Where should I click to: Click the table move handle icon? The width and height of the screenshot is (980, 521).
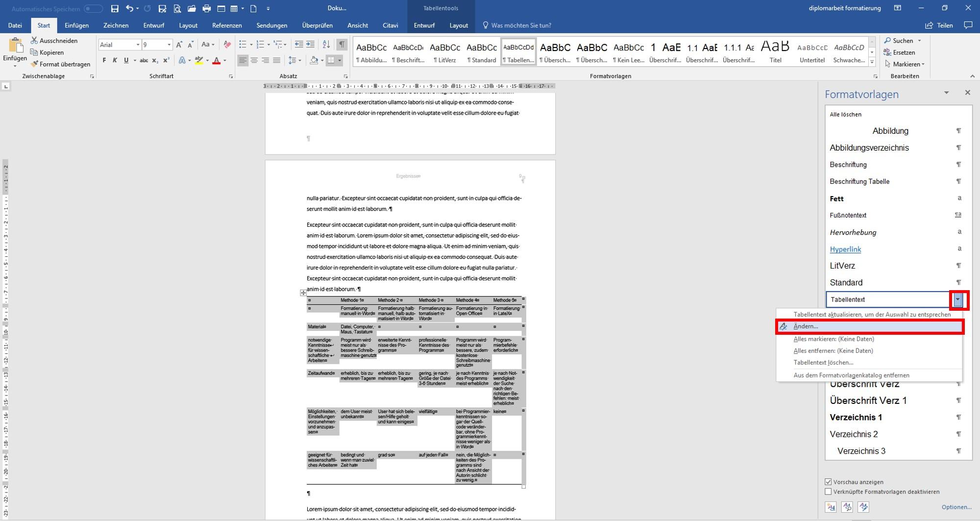pyautogui.click(x=303, y=293)
